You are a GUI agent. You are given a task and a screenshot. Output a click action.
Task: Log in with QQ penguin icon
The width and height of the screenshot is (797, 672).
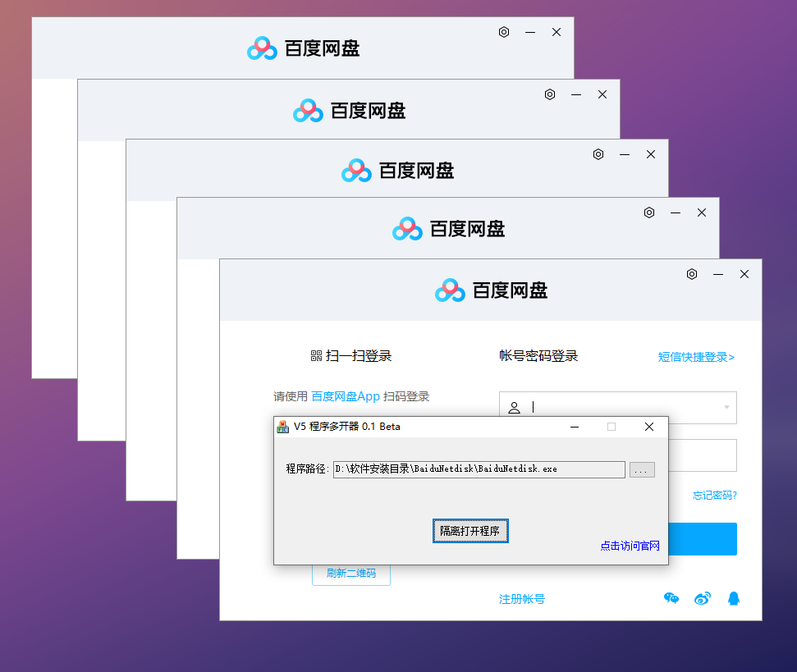pyautogui.click(x=734, y=598)
